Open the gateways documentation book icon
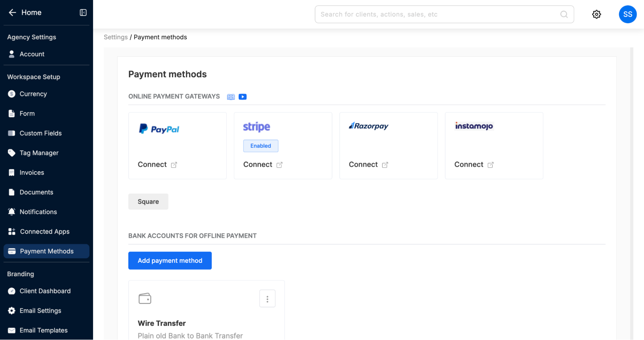 coord(231,97)
